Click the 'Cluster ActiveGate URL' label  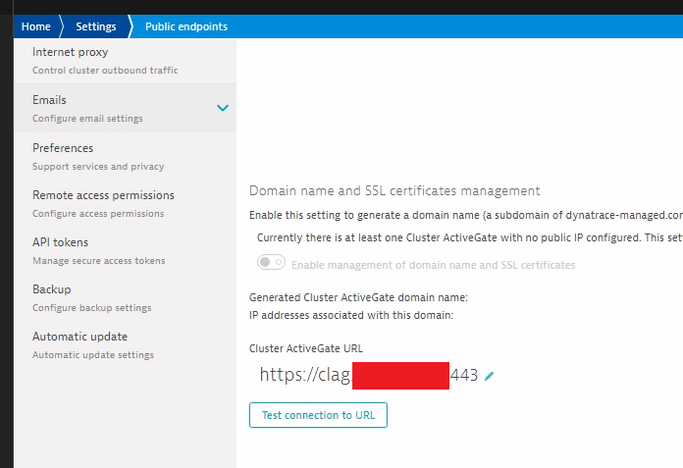pos(306,348)
